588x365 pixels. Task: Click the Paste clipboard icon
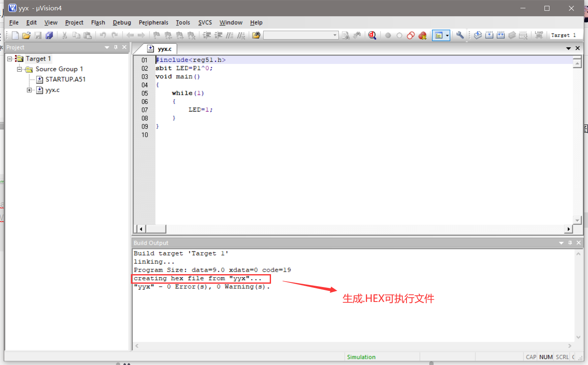pos(87,35)
